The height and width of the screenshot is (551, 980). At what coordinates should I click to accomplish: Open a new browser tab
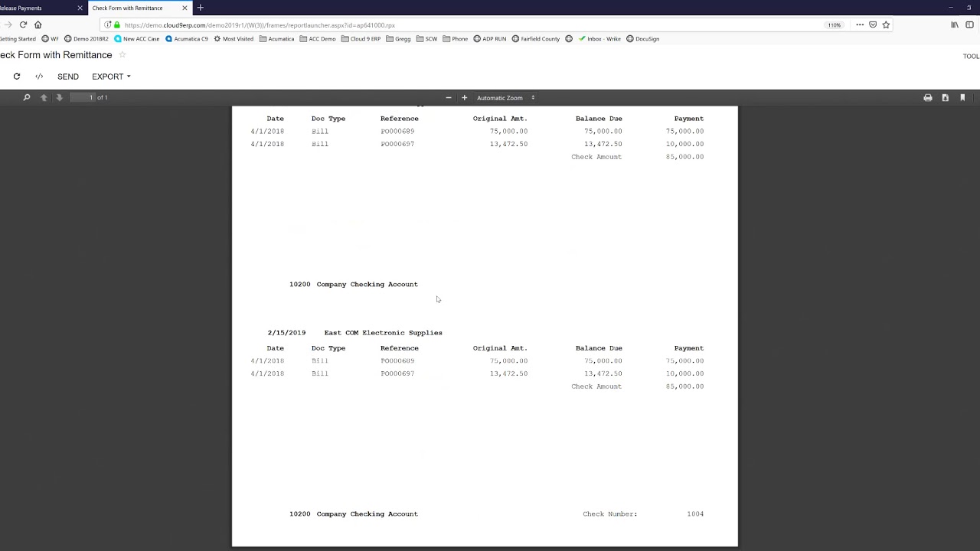201,8
